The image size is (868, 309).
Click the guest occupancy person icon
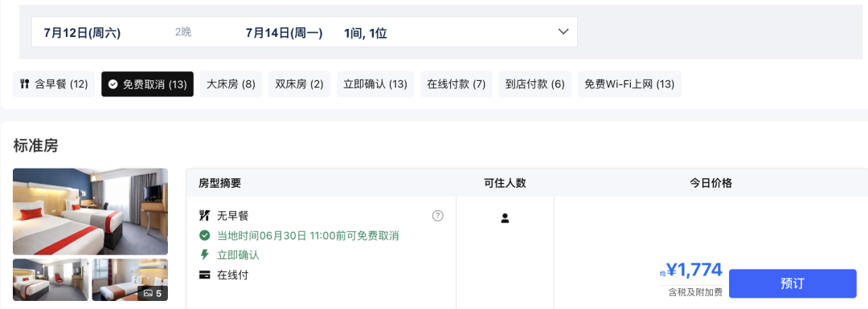pyautogui.click(x=504, y=218)
